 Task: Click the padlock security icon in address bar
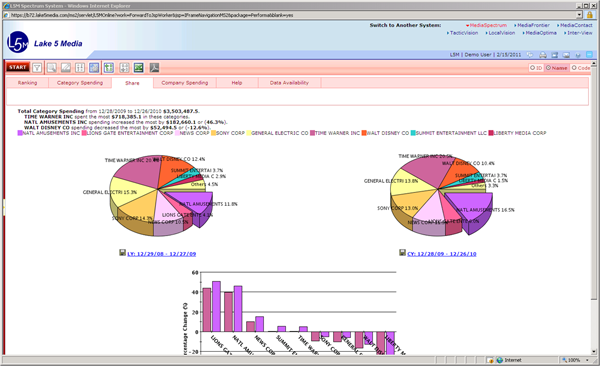[x=590, y=15]
